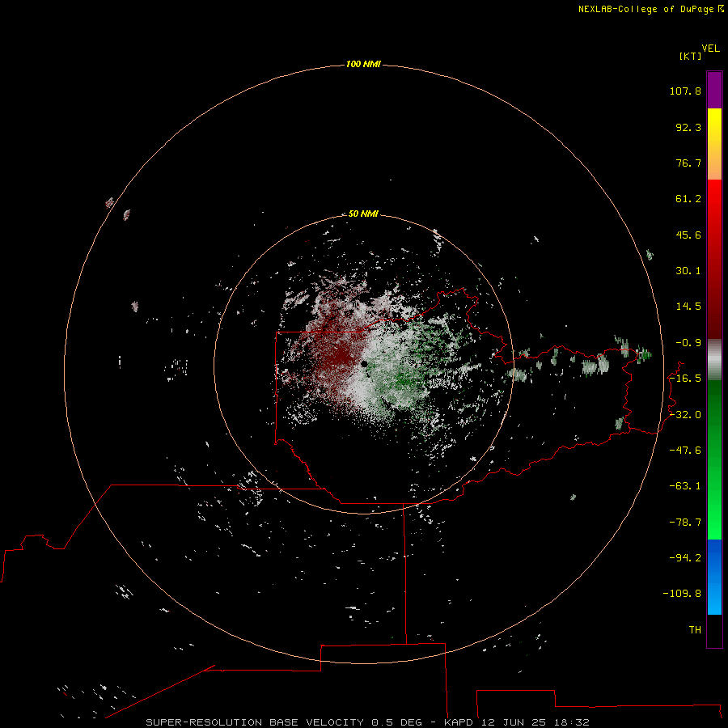
Task: Click the 100 NMI range ring label
Action: coord(363,64)
